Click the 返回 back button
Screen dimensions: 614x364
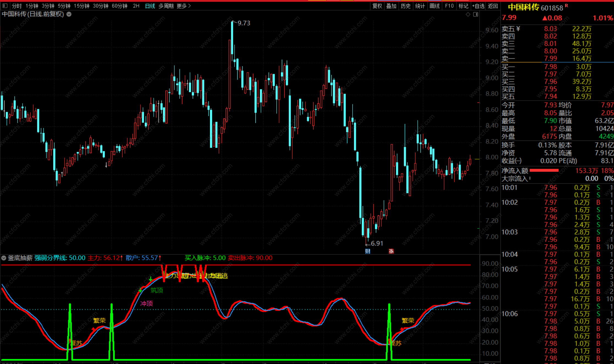pos(493,6)
